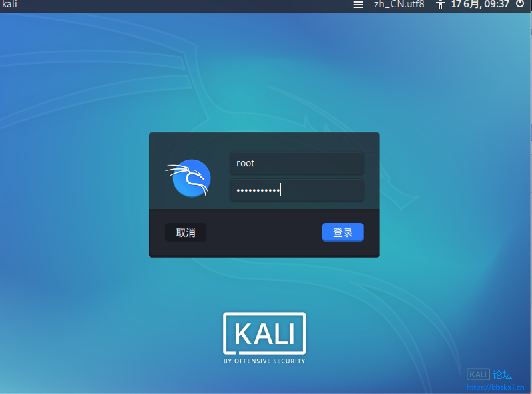Open the session selector hamburger menu
The image size is (532, 394).
(x=358, y=5)
